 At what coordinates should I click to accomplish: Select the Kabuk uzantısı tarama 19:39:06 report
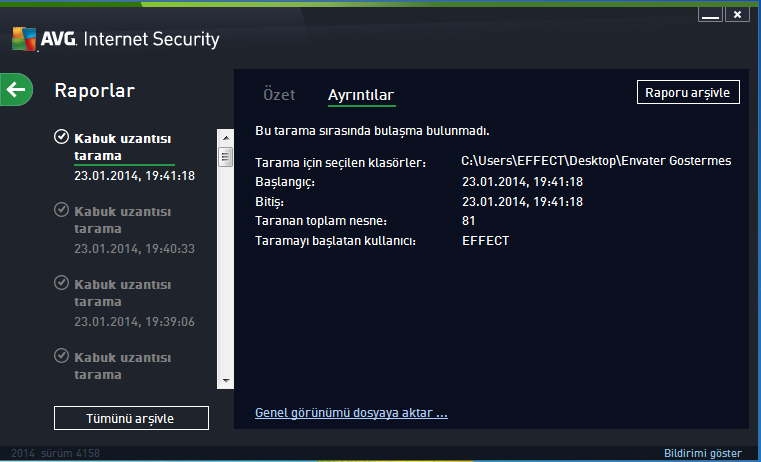coord(125,302)
